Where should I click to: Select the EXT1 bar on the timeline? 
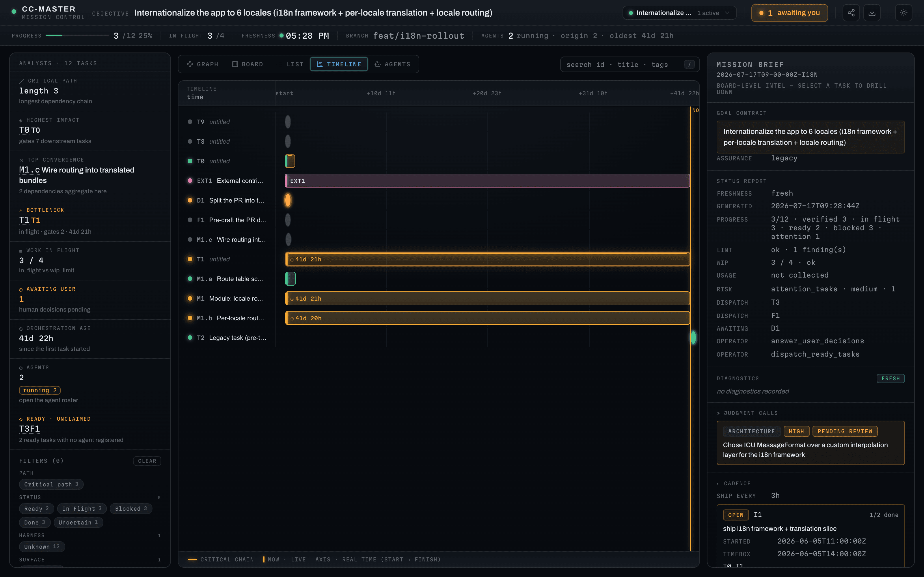(x=487, y=181)
